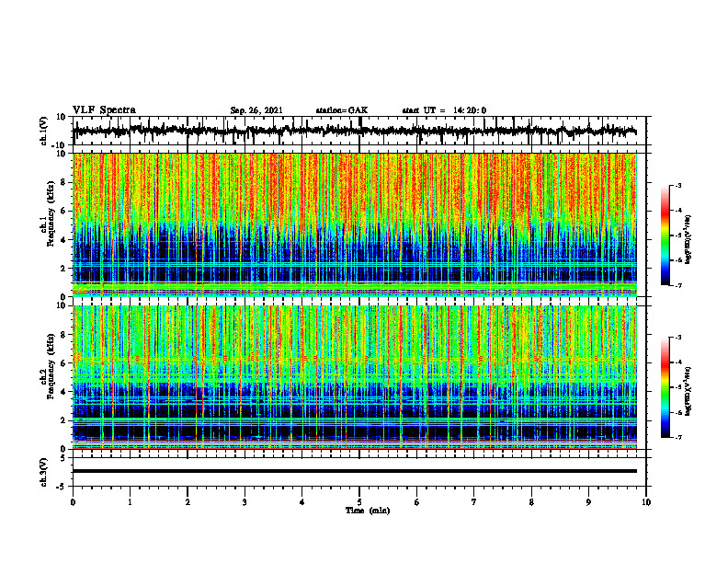Click time axis tick label "2"
728x563 pixels.
(188, 502)
